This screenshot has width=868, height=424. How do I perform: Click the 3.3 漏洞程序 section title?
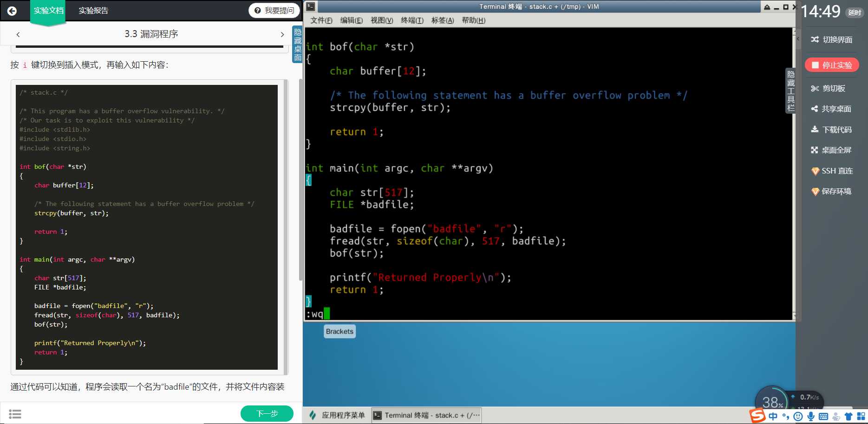pos(151,34)
